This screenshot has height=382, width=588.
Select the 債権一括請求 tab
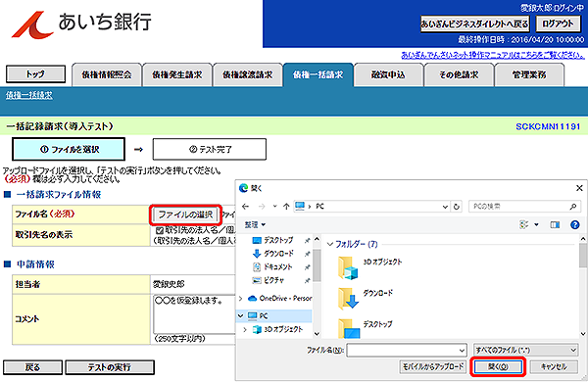318,75
